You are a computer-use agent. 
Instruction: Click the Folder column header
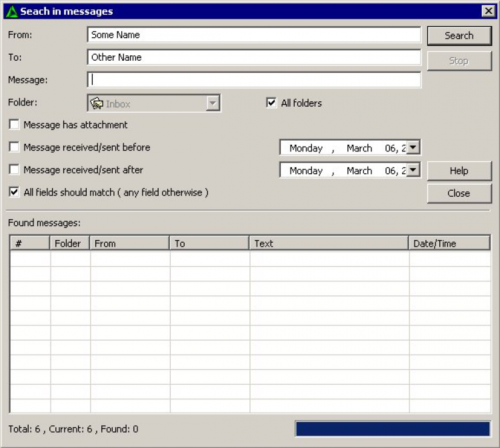pyautogui.click(x=69, y=243)
